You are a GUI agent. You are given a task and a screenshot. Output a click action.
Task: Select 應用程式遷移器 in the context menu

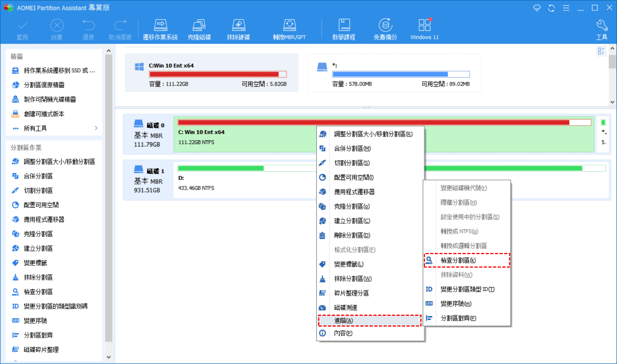pyautogui.click(x=370, y=192)
